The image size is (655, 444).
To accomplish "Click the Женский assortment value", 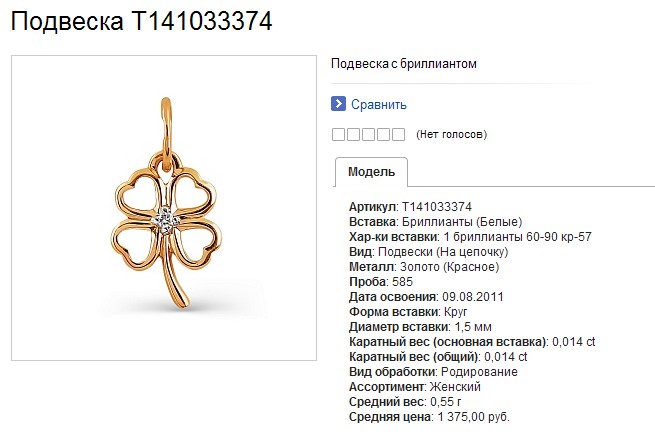I will click(x=455, y=387).
